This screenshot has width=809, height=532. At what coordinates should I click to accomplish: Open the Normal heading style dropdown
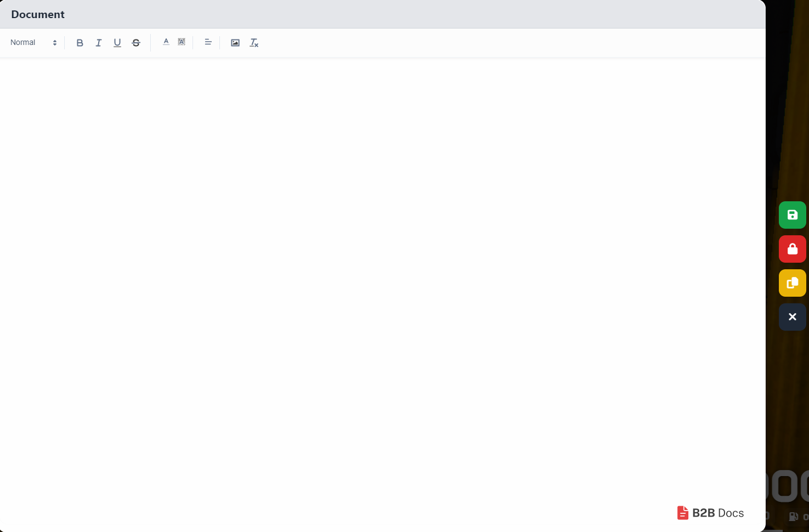click(x=33, y=43)
